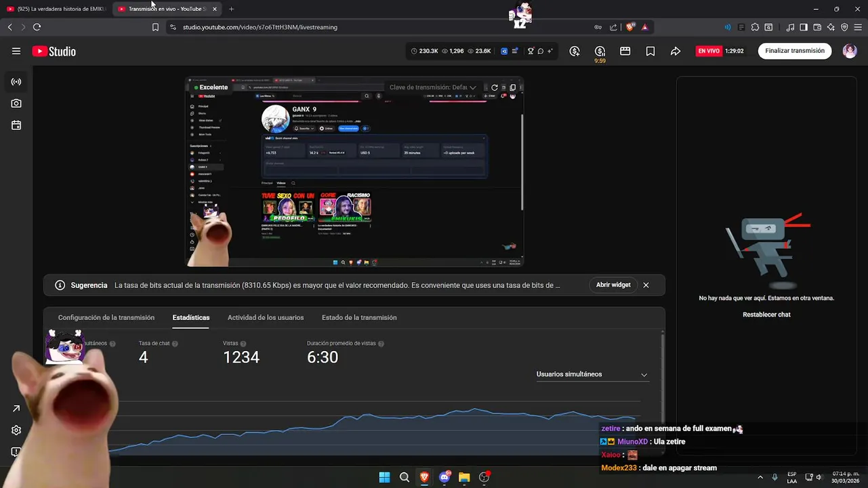Click the help icon next to Vistas
Screen dimensions: 868x488
(x=243, y=344)
